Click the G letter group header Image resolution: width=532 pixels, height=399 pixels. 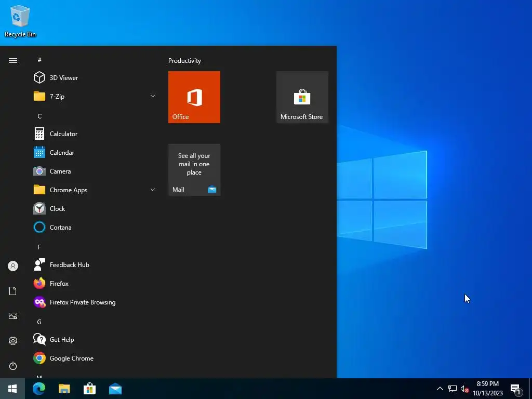tap(39, 322)
